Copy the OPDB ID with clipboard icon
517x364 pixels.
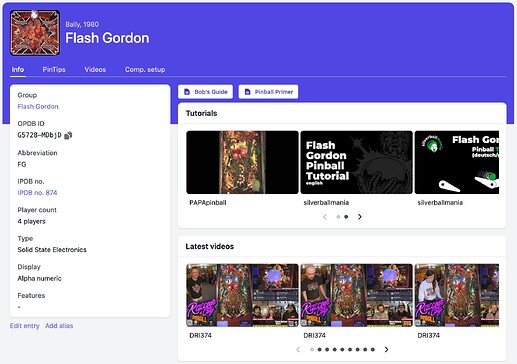point(68,135)
